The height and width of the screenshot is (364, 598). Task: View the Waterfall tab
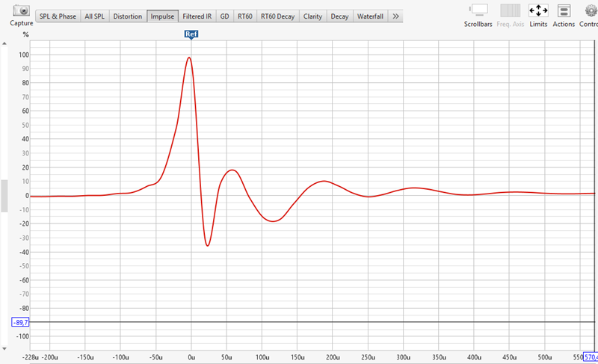click(x=370, y=16)
